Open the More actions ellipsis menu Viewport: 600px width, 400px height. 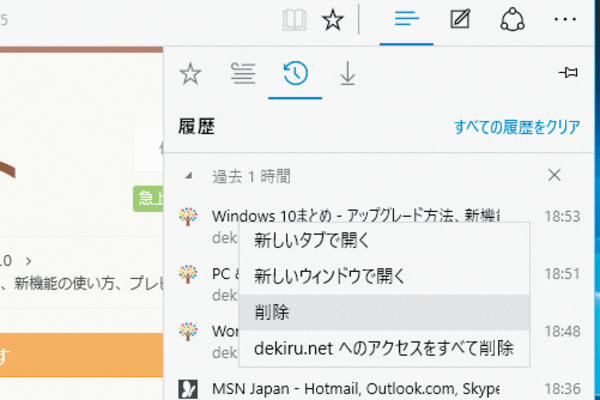tap(565, 19)
